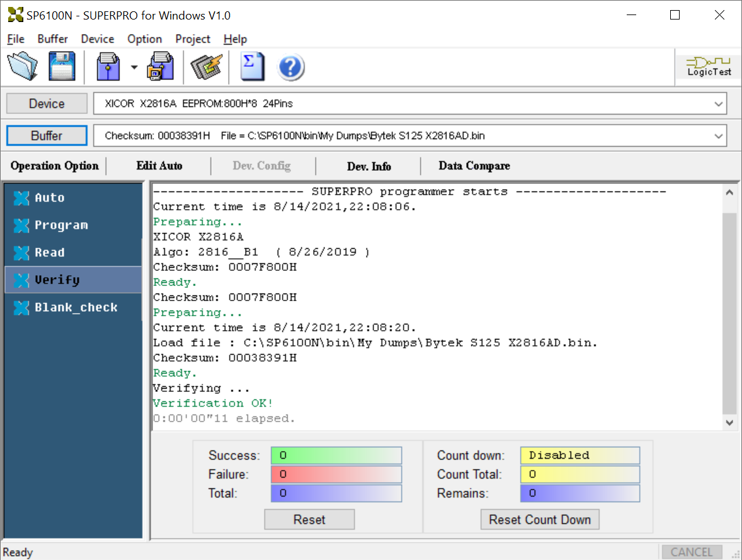The height and width of the screenshot is (560, 742).
Task: Maximize the SP6100N window
Action: (675, 15)
